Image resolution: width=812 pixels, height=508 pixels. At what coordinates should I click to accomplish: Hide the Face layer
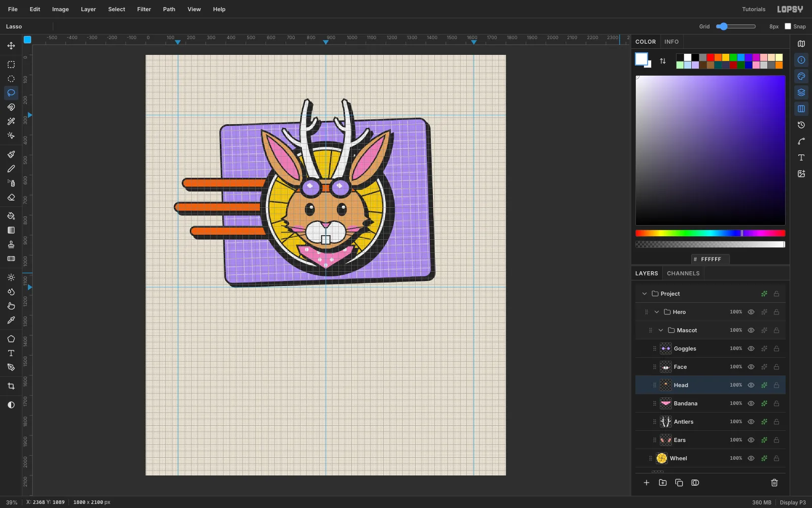(x=751, y=367)
